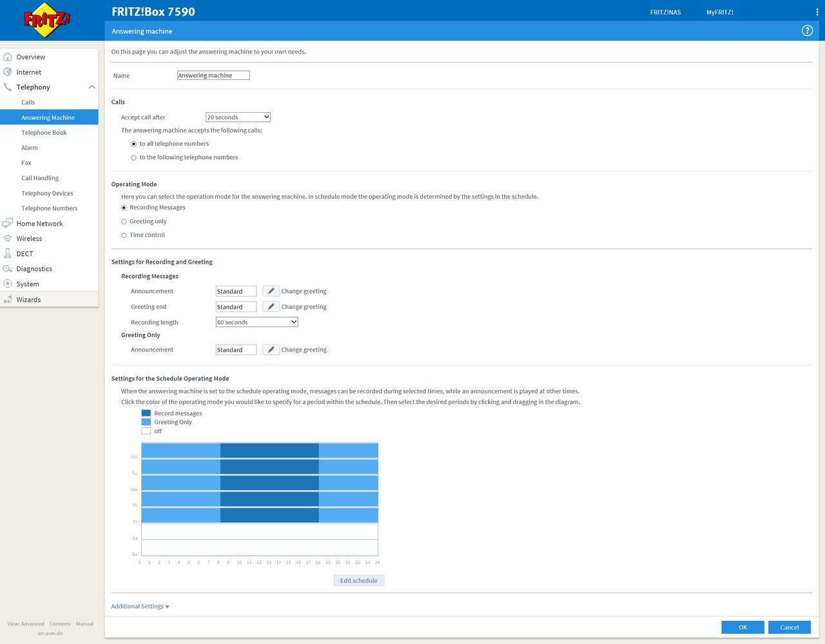Viewport: 825px width, 644px height.
Task: Open Answering Machine submenu item
Action: coord(49,117)
